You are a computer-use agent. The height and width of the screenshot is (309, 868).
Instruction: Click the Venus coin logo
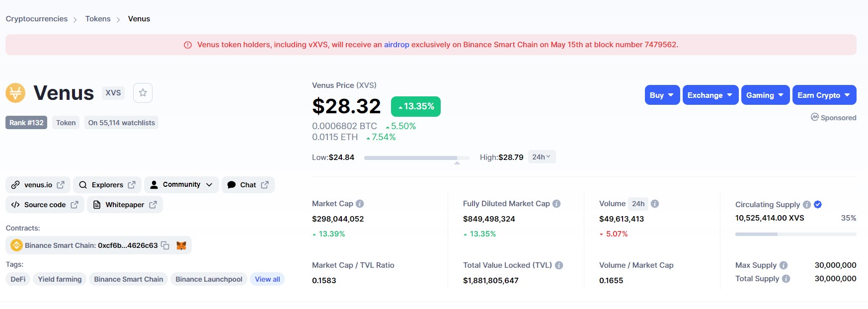click(15, 93)
